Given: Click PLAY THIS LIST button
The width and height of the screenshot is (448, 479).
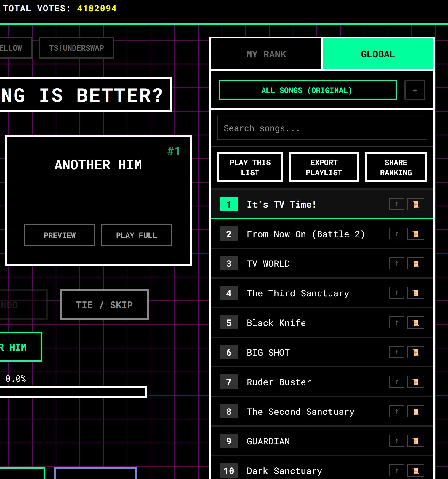Looking at the screenshot, I should coord(250,167).
